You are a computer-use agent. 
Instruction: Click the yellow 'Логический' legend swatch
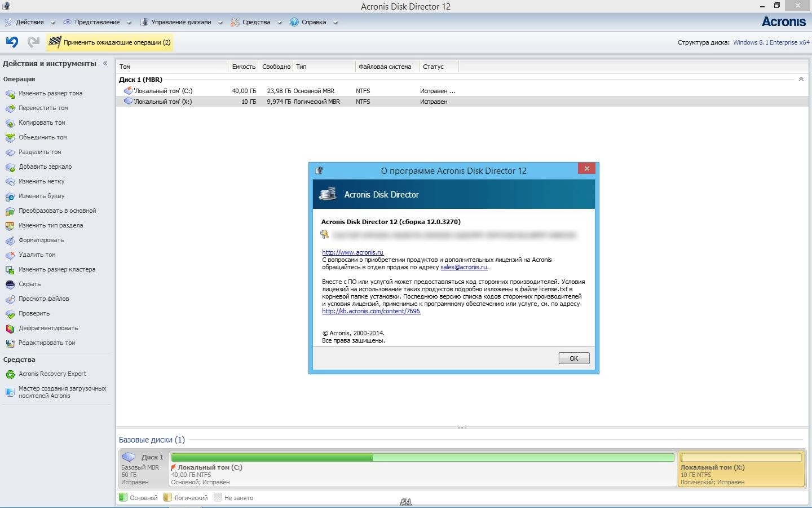click(x=167, y=497)
